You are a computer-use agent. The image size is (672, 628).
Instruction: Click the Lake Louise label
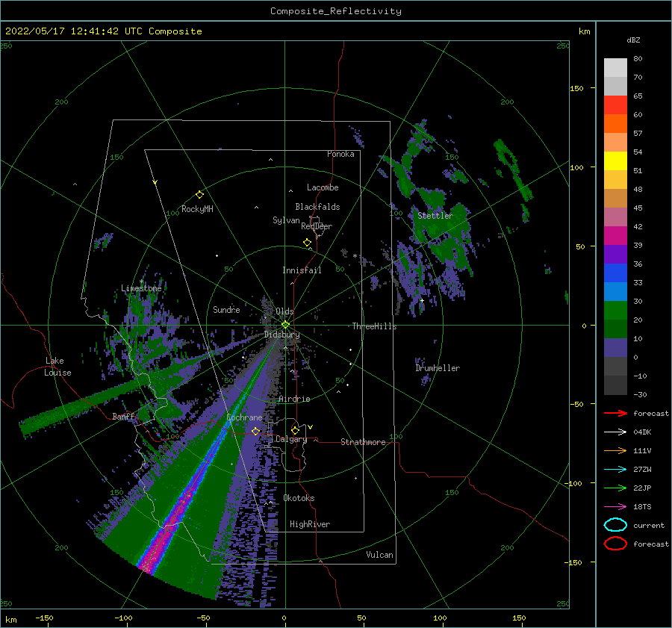(x=57, y=367)
